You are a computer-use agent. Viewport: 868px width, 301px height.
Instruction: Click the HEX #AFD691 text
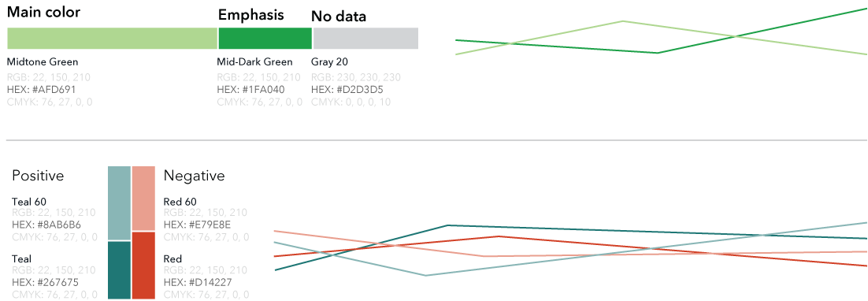click(42, 89)
